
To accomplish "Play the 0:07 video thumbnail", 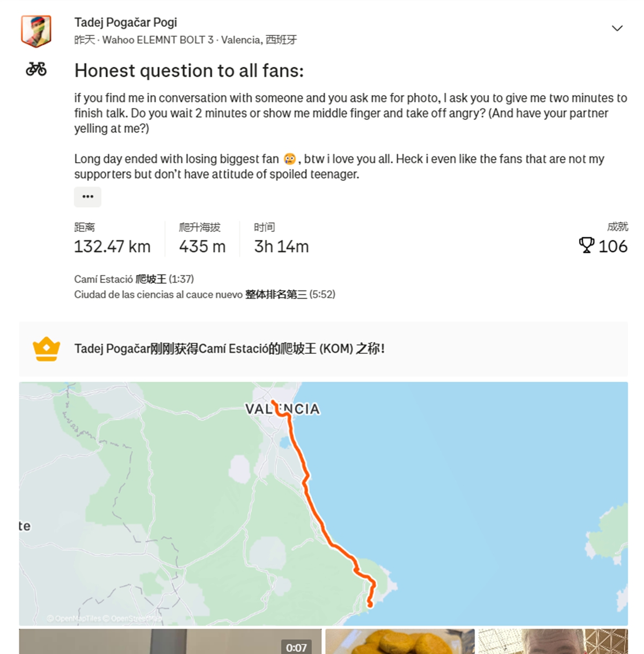I will 170,642.
